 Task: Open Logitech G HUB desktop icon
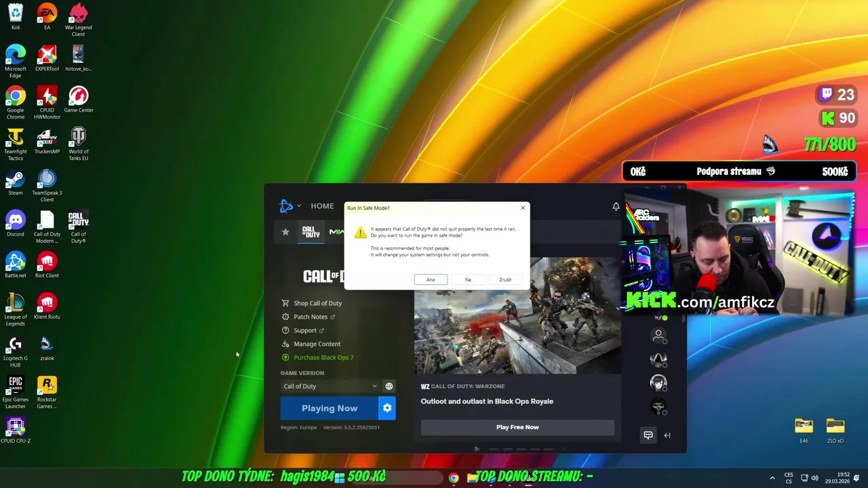pyautogui.click(x=16, y=351)
